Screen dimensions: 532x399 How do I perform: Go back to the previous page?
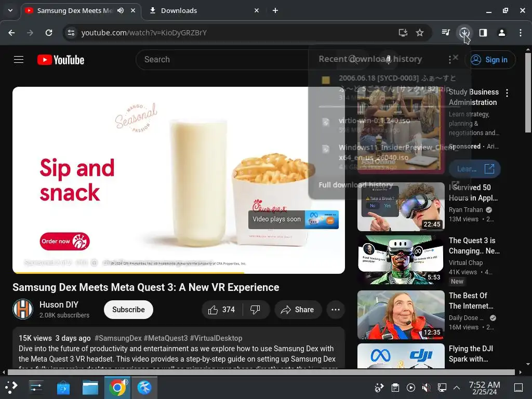[11, 33]
